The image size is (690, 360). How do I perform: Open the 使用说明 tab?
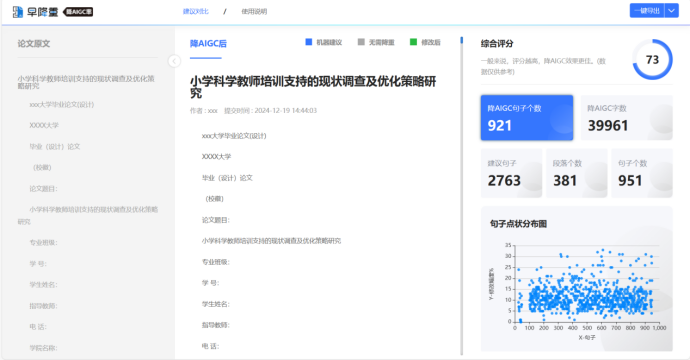(x=254, y=11)
